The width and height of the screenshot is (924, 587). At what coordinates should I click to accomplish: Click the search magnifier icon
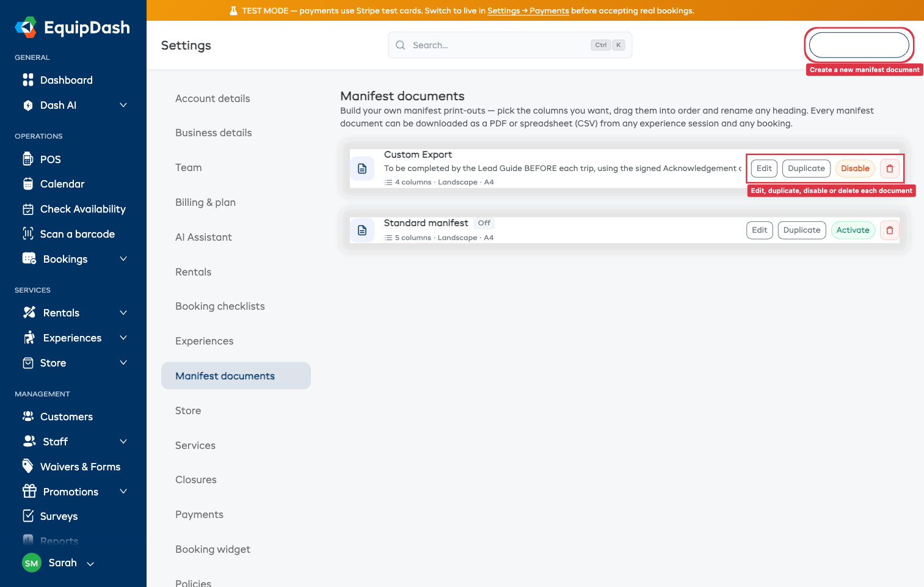tap(401, 45)
